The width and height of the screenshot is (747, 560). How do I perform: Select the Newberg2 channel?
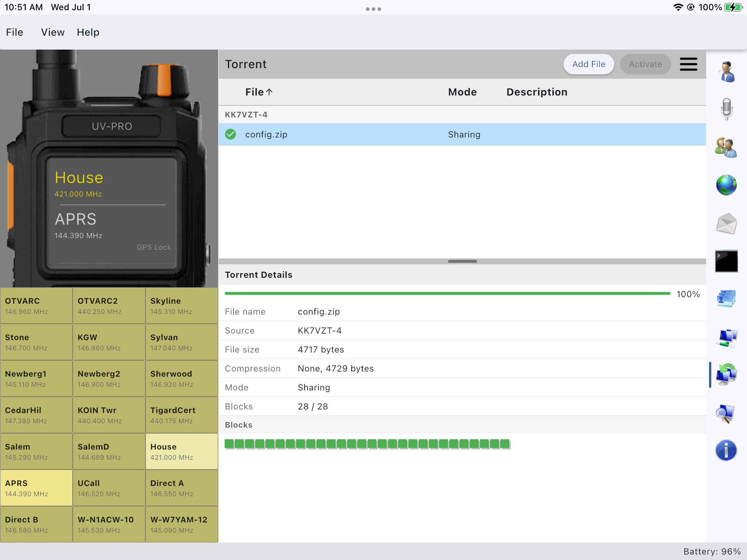[x=109, y=378]
